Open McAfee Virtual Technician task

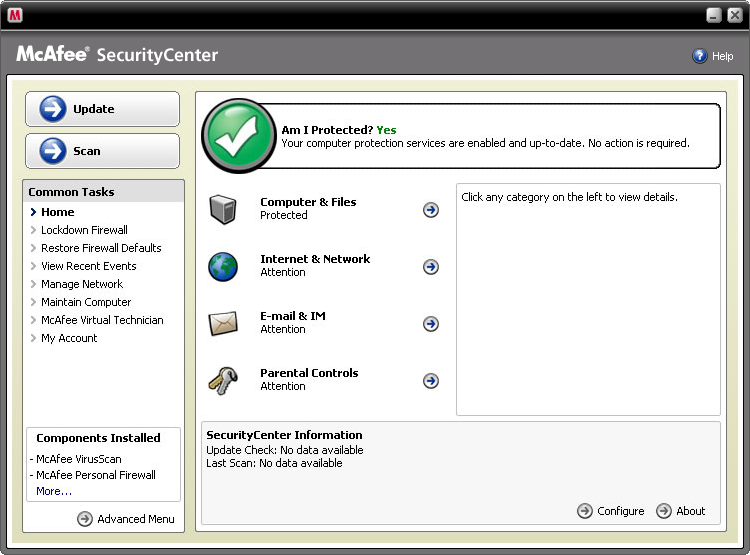102,320
